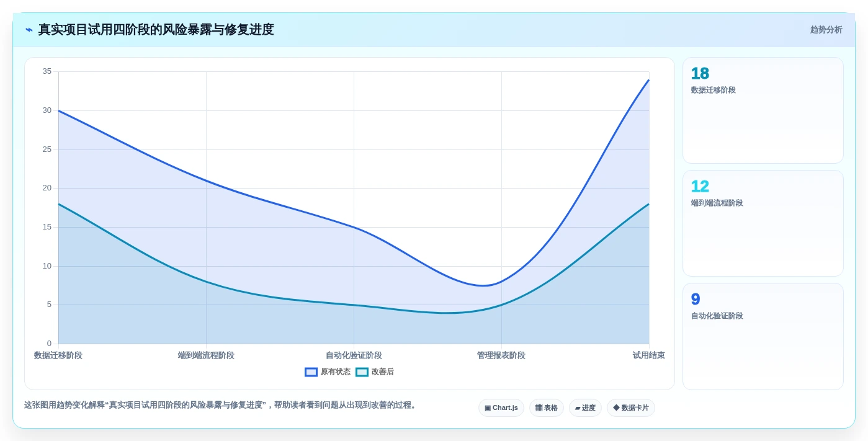The image size is (868, 441).
Task: Click the 原有状态 line peak at 试用结束
Action: pos(649,79)
